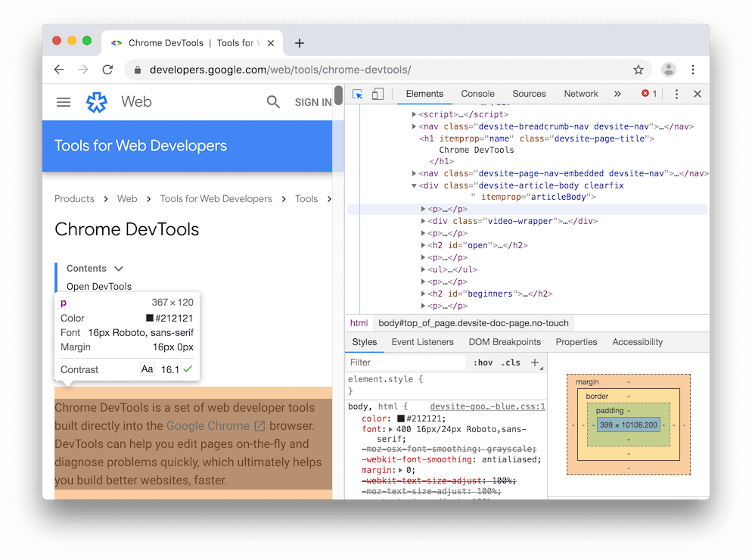Toggle the device toolbar icon
The height and width of the screenshot is (560, 752).
378,94
